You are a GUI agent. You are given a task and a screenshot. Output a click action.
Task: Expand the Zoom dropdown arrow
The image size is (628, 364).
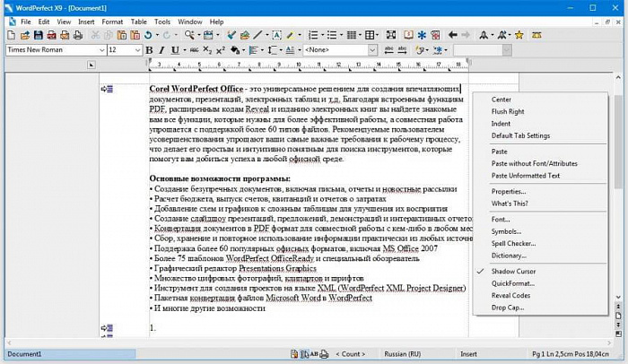tap(198, 35)
